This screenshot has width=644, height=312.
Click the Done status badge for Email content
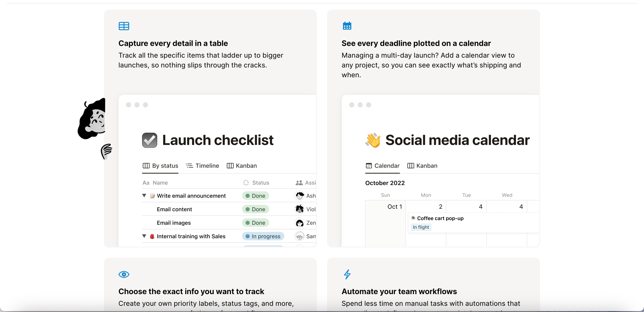click(x=255, y=209)
